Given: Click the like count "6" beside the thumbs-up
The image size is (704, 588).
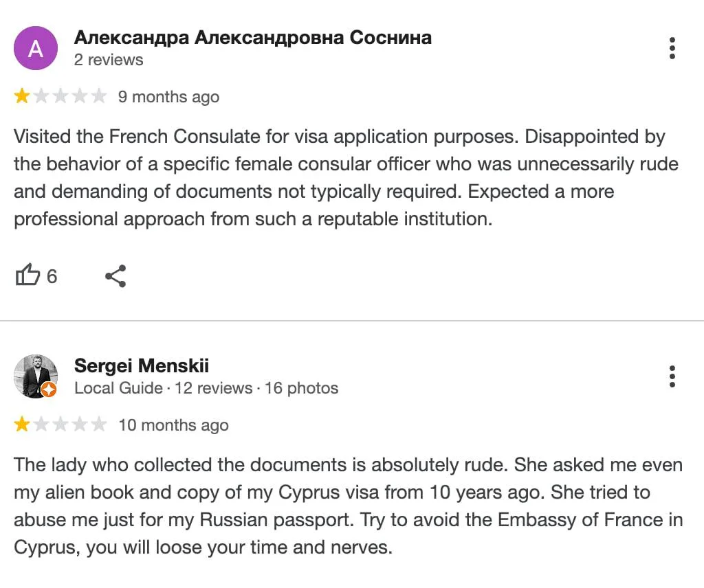Looking at the screenshot, I should (x=52, y=276).
